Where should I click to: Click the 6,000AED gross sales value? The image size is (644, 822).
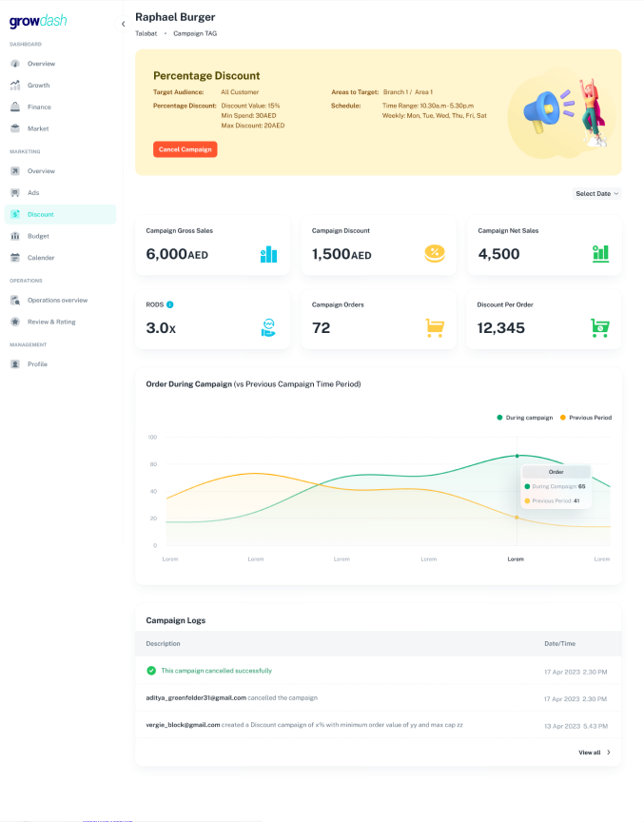[177, 254]
